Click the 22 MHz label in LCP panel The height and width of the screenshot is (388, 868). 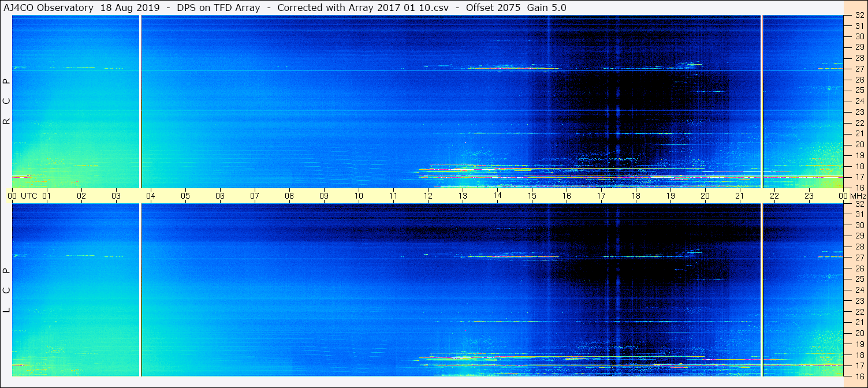(x=859, y=312)
